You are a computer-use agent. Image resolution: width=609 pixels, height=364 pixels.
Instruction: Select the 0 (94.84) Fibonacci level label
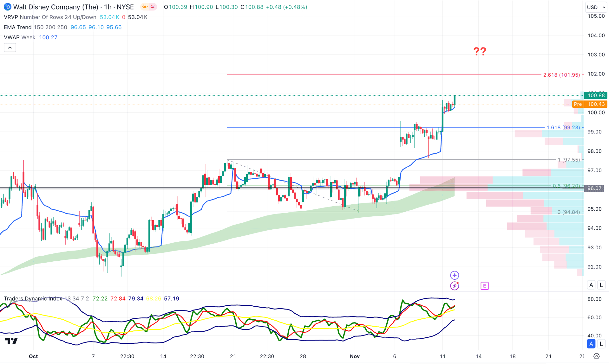tap(568, 212)
